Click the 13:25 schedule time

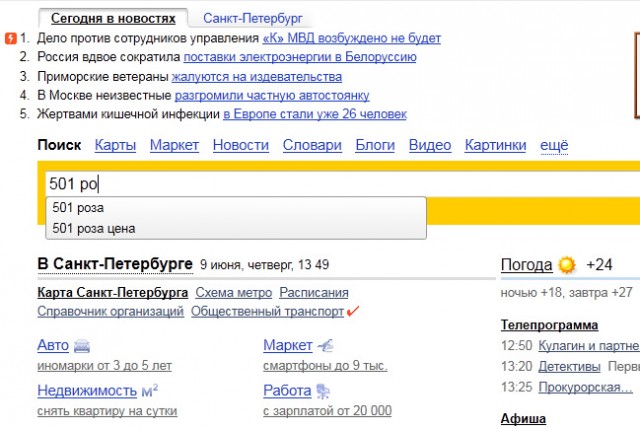pyautogui.click(x=517, y=387)
